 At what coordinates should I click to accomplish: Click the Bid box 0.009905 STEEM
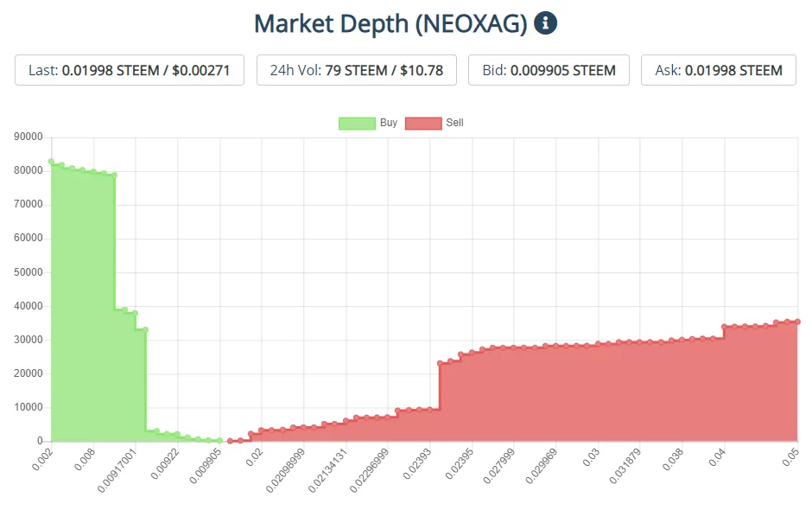click(549, 70)
